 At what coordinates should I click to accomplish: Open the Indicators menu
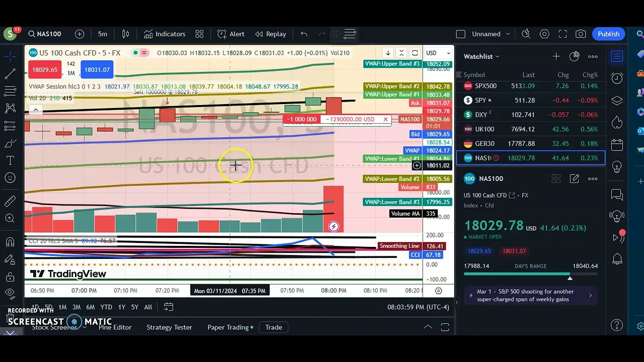[165, 34]
